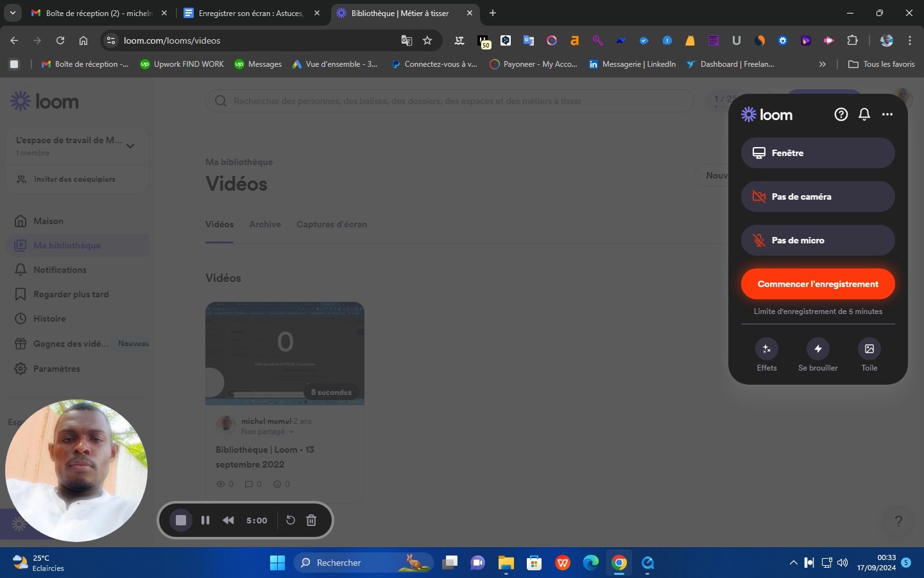Open the tab search dropdown arrow
The width and height of the screenshot is (924, 578).
click(x=13, y=13)
